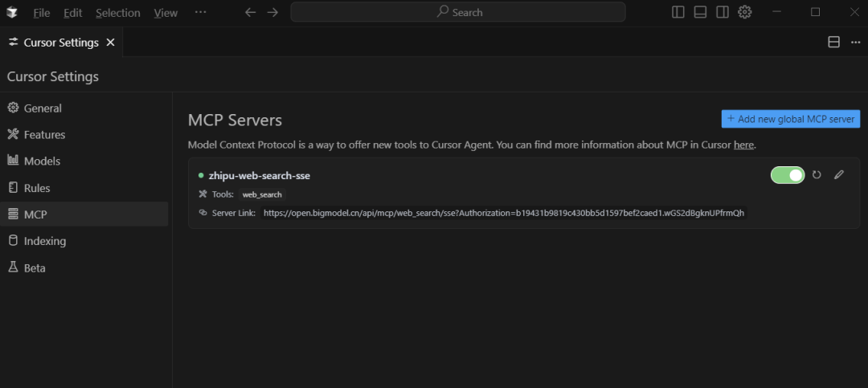Disable the zhipu-web-search-sse server toggle
The image size is (868, 388).
coord(787,175)
